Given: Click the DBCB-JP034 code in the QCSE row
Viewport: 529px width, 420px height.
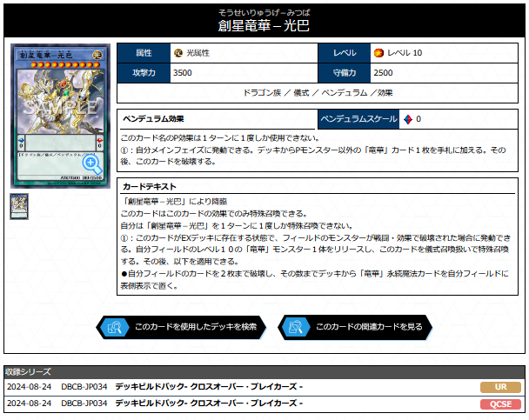Looking at the screenshot, I should coord(84,403).
